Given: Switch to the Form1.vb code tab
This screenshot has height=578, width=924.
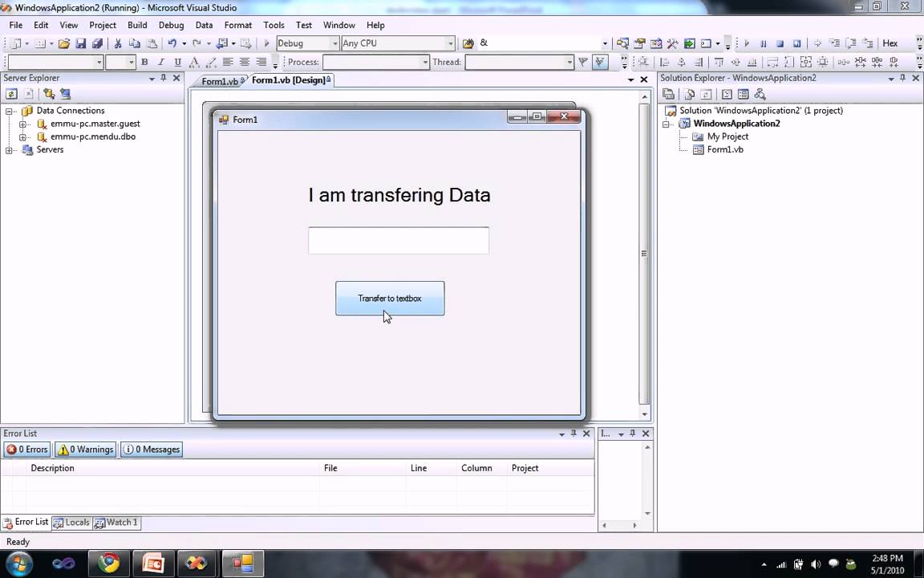Looking at the screenshot, I should (x=219, y=81).
